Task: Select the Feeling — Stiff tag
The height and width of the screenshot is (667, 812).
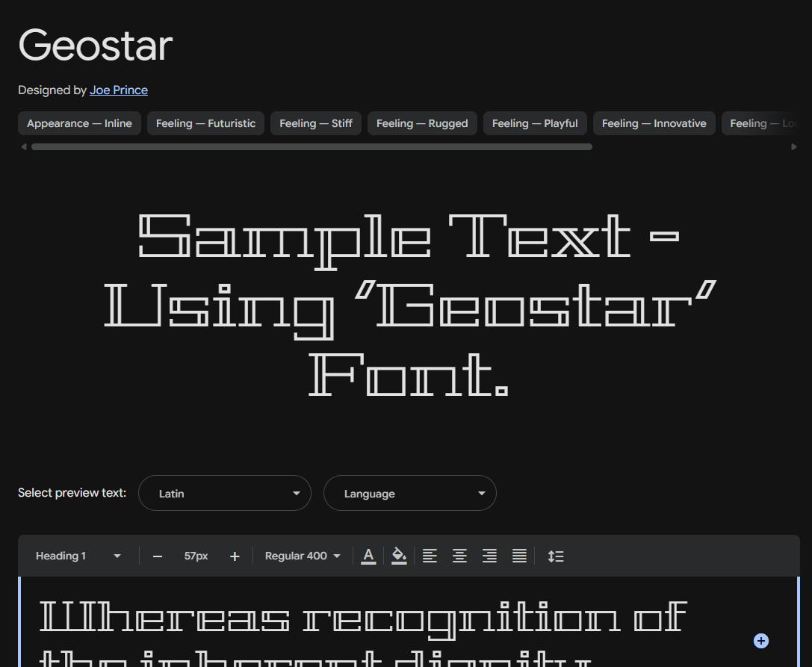Action: 316,123
